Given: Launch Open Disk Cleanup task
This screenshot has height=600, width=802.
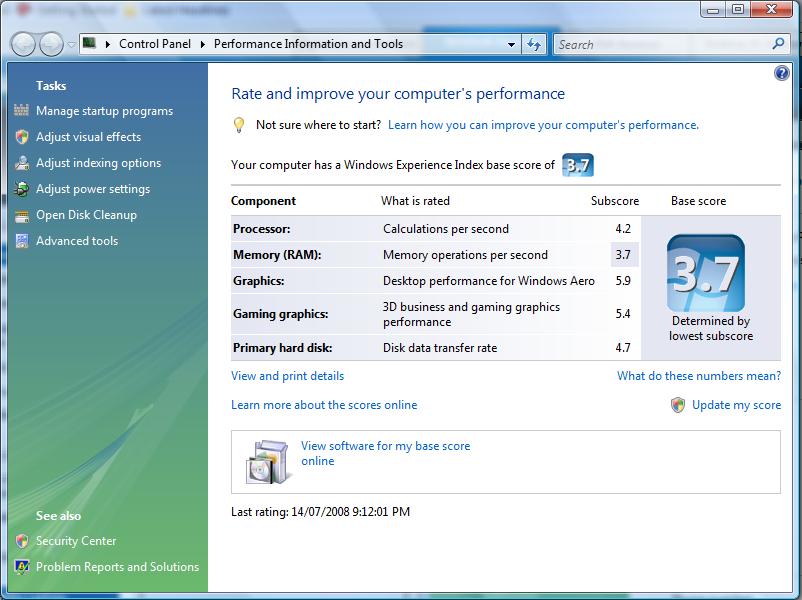Looking at the screenshot, I should 86,215.
